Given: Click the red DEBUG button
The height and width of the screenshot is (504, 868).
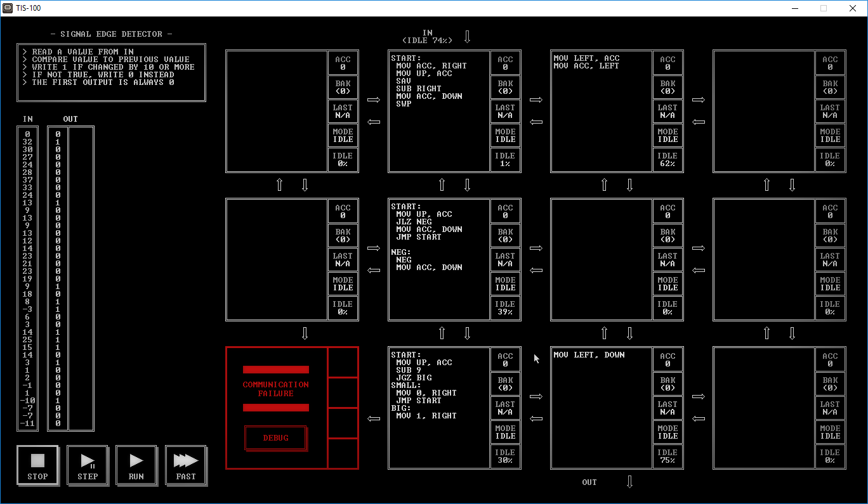Looking at the screenshot, I should pos(275,438).
